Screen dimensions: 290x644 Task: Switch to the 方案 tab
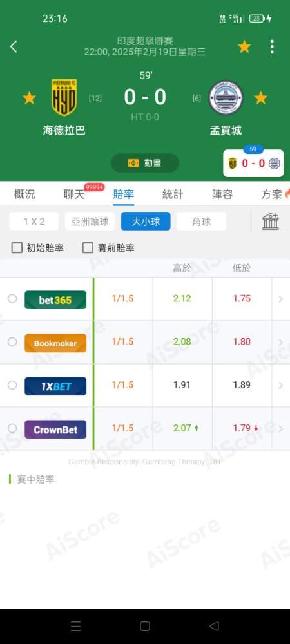(x=271, y=194)
